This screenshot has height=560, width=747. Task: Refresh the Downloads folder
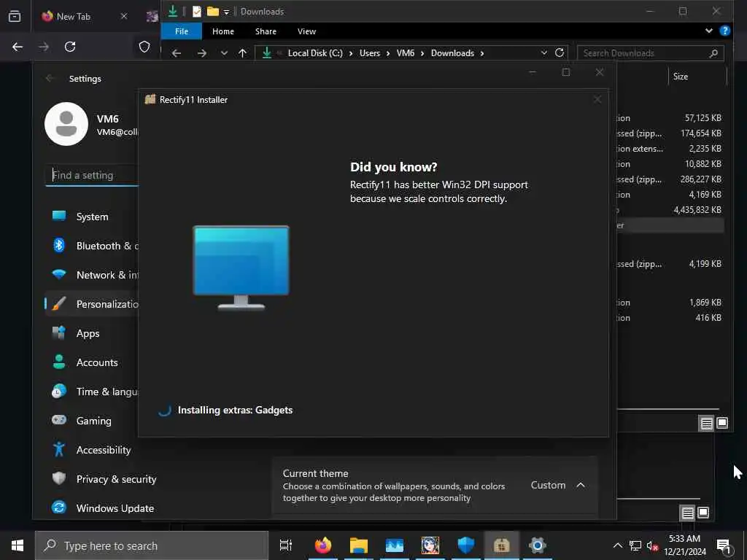(x=560, y=52)
